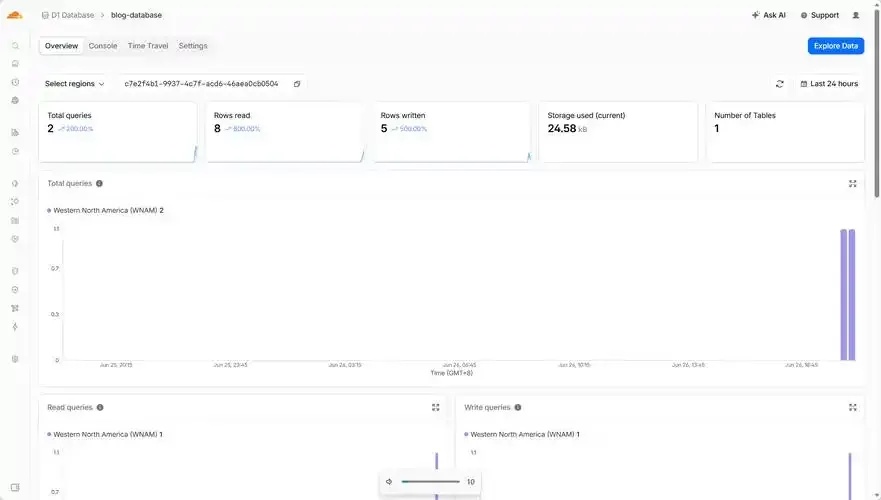Copy the database ID with the copy icon
Viewport: 881px width, 500px height.
tap(297, 84)
